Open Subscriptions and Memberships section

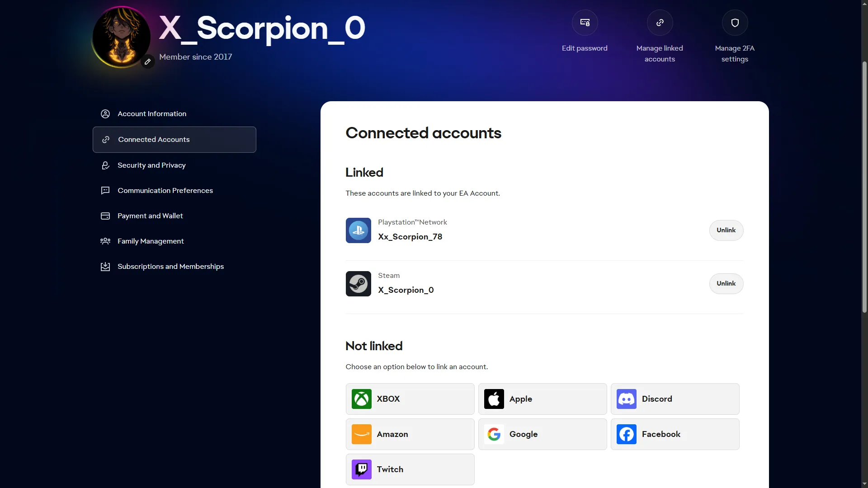coord(175,267)
